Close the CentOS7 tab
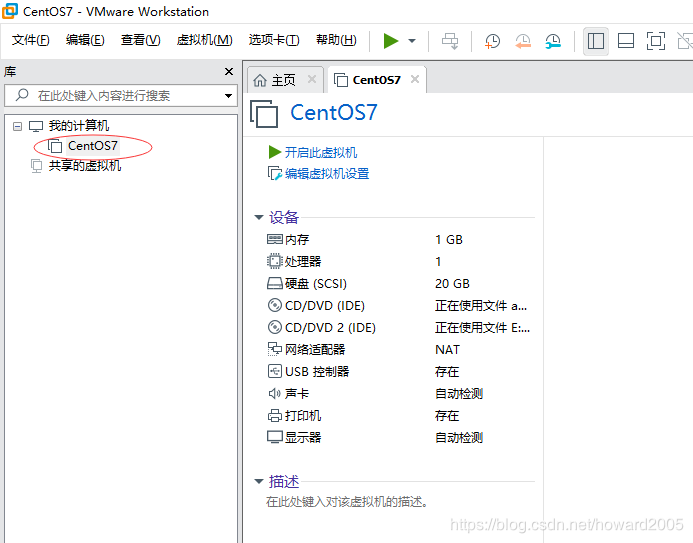 tap(415, 79)
